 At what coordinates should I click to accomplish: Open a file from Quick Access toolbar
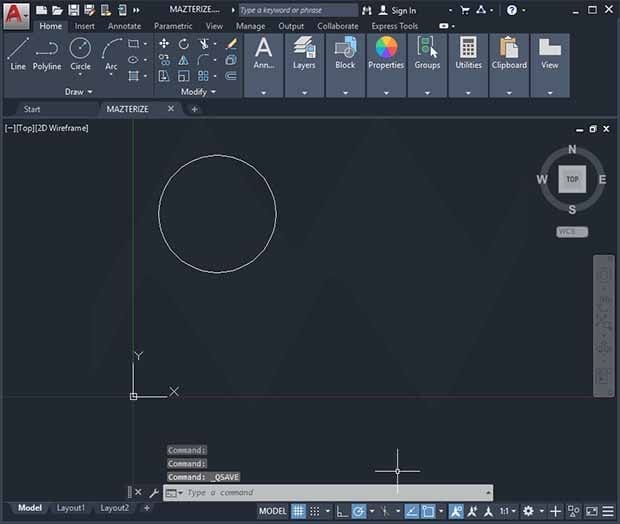tap(57, 10)
